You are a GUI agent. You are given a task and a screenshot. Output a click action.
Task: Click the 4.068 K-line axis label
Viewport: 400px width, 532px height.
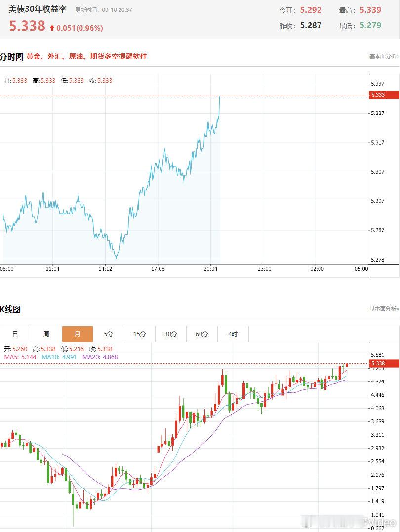click(x=378, y=408)
